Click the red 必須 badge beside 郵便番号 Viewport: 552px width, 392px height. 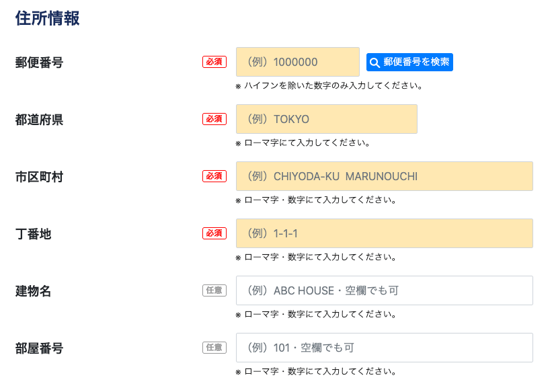coord(214,62)
